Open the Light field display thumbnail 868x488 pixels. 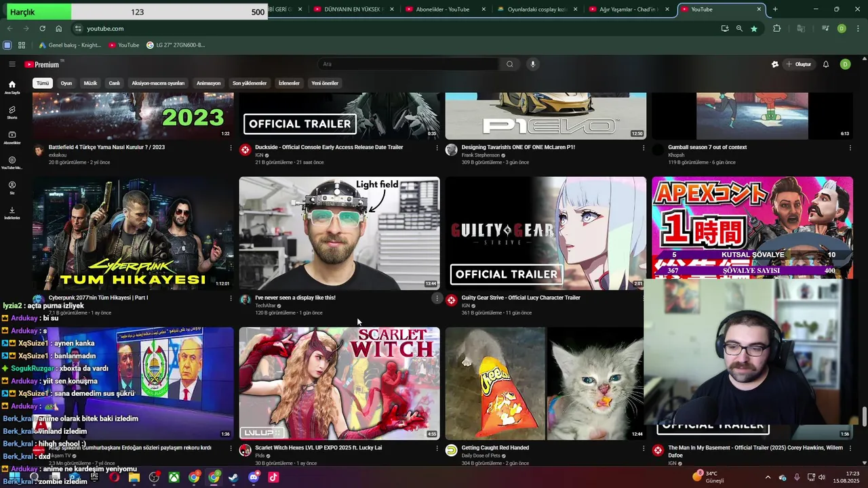[x=339, y=233]
